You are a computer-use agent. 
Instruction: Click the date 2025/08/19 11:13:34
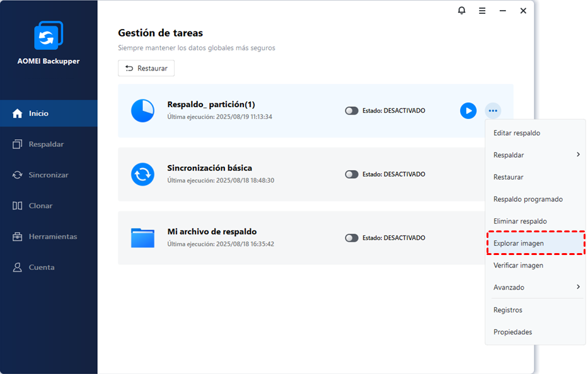pos(244,116)
